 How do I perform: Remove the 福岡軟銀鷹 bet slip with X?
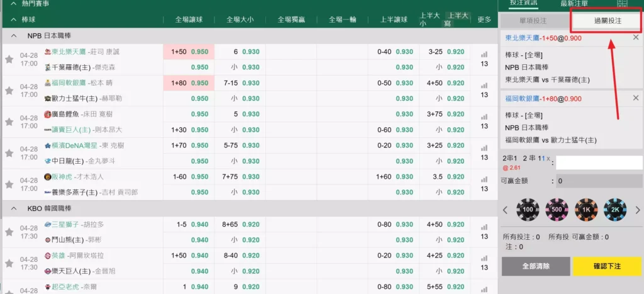636,98
